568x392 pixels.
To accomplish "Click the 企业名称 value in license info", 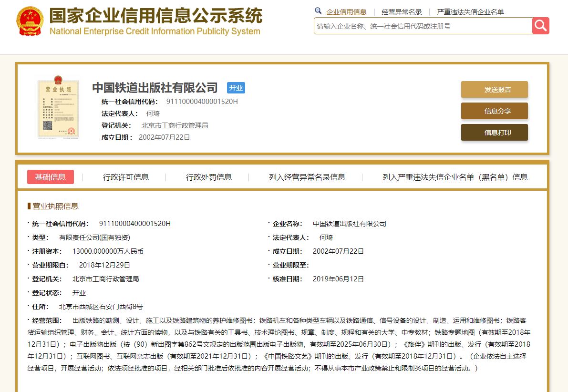I will pyautogui.click(x=349, y=224).
